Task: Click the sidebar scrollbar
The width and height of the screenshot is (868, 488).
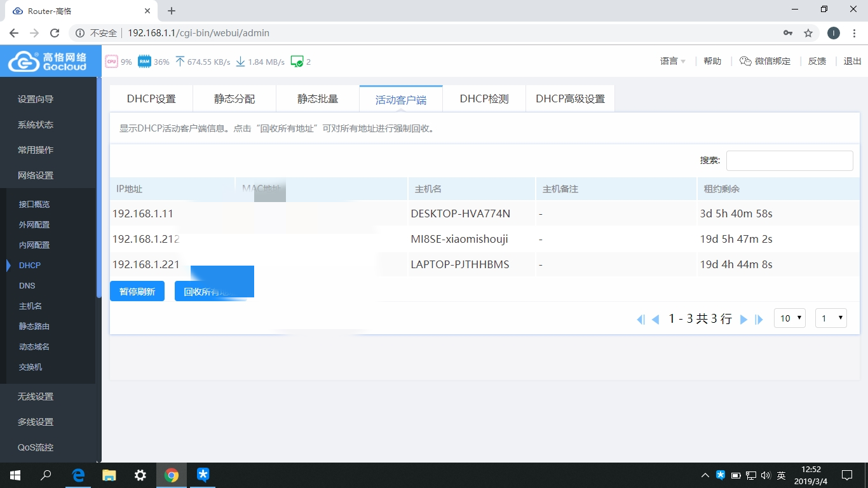Action: coord(98,187)
